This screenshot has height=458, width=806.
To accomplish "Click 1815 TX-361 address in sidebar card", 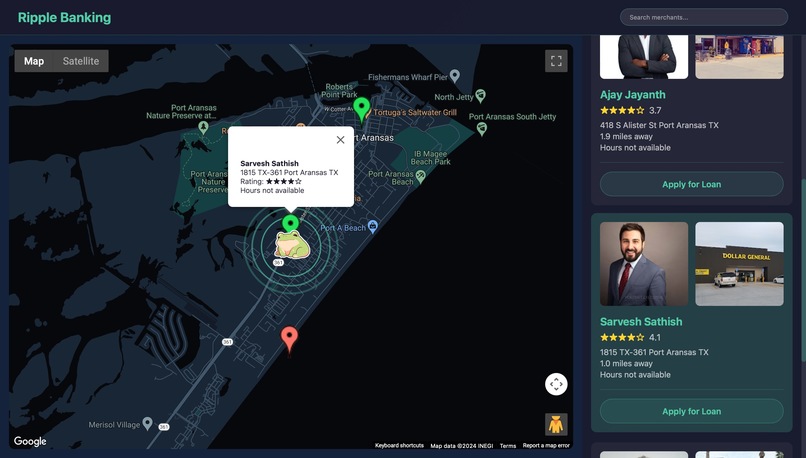I will tap(654, 352).
